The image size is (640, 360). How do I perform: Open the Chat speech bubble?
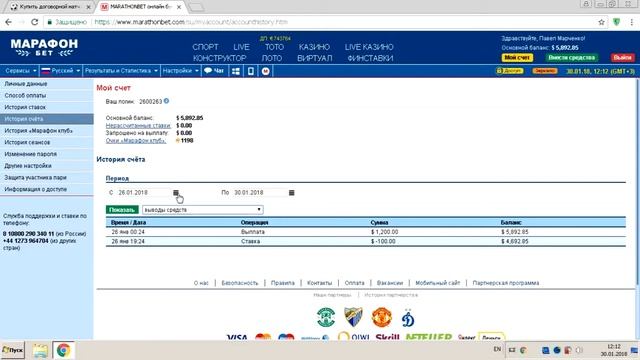(x=214, y=71)
